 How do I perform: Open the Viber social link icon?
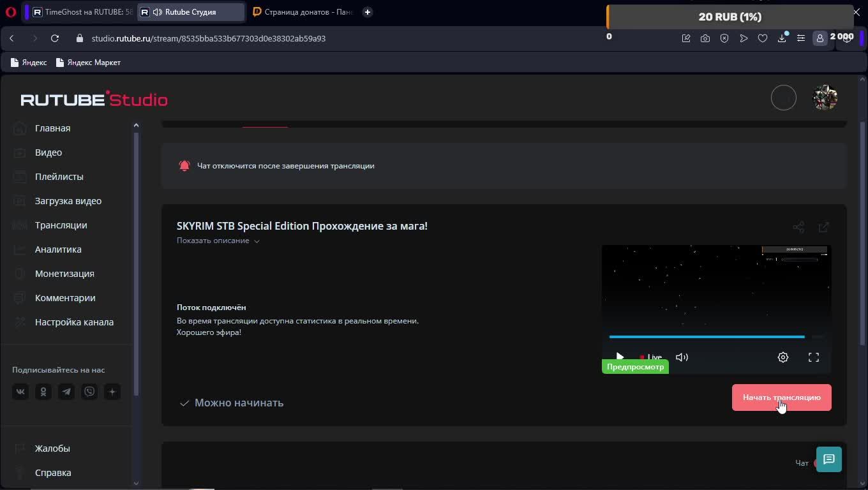[89, 392]
